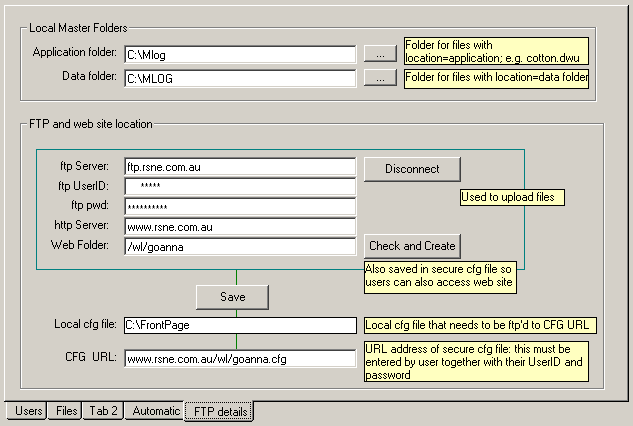The height and width of the screenshot is (426, 633).
Task: Focus the Data folder input field
Action: [x=239, y=78]
